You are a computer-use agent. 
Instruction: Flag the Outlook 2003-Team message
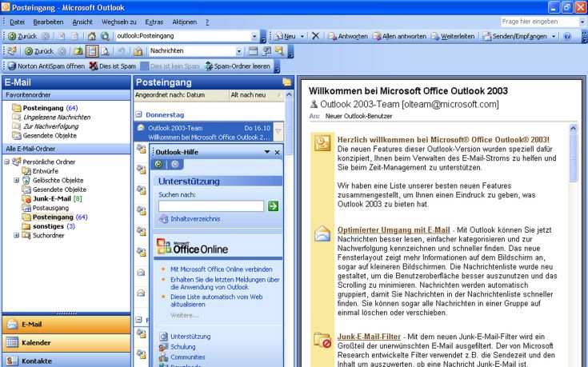coord(278,132)
